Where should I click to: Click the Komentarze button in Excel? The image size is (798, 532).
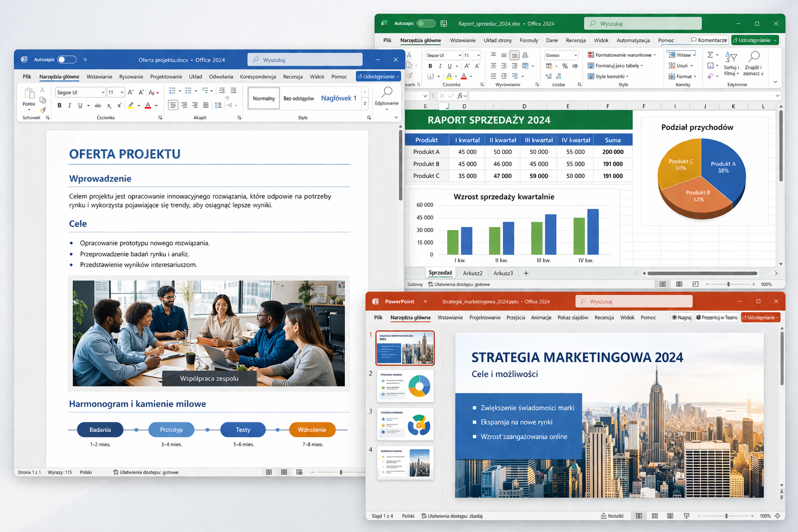click(709, 40)
